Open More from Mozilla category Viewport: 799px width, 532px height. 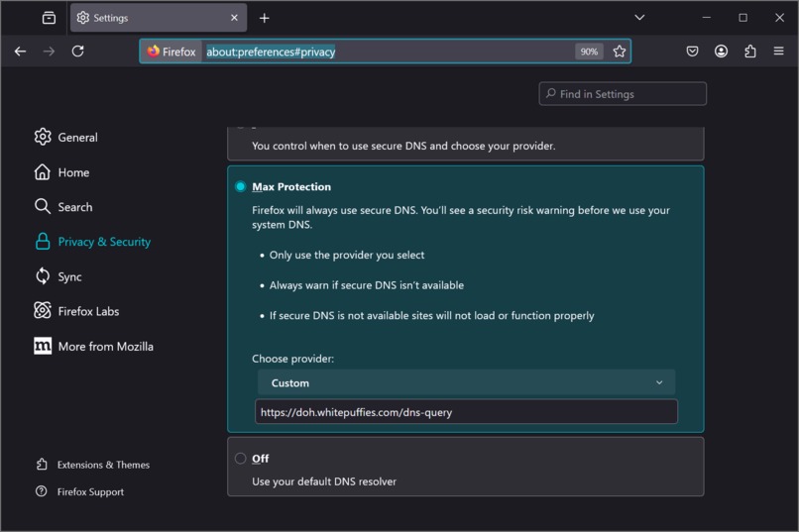(x=94, y=346)
